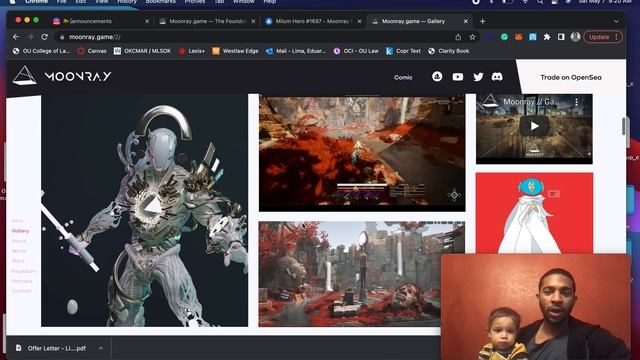Screen dimensions: 640x360
Task: Click the blue extension icon beside the puzzle
Action: (x=533, y=37)
